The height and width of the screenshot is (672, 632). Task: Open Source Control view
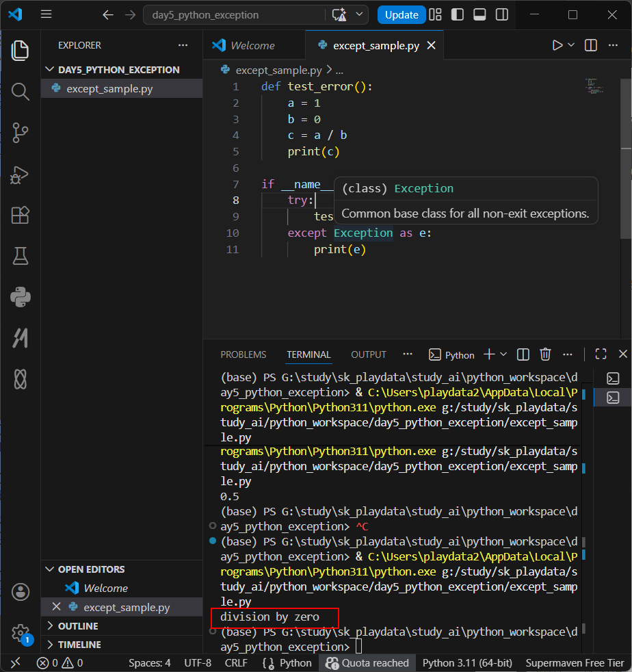click(20, 133)
